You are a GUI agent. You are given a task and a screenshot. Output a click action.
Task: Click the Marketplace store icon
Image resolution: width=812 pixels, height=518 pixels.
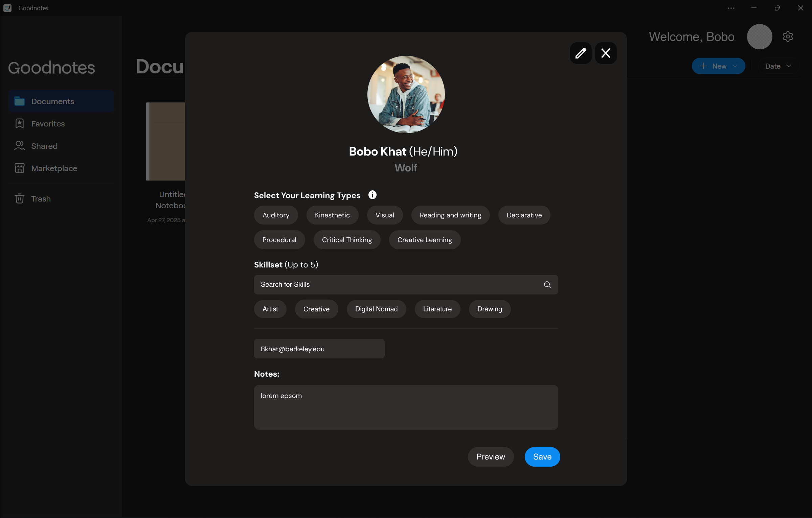coord(20,168)
